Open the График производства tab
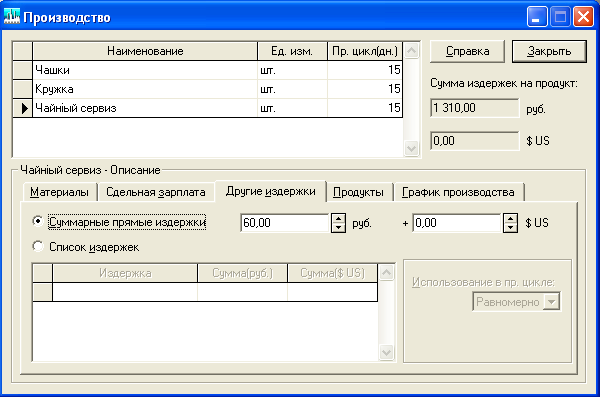This screenshot has width=600, height=397. point(458,192)
